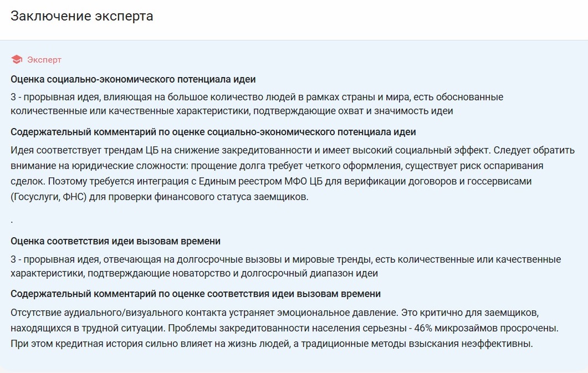This screenshot has height=373, width=588.
Task: Click the line containing "46% микрозаймов просрочены"
Action: (x=285, y=328)
